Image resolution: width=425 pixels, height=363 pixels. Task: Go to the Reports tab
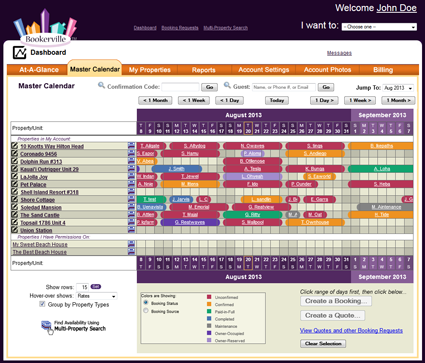[203, 70]
